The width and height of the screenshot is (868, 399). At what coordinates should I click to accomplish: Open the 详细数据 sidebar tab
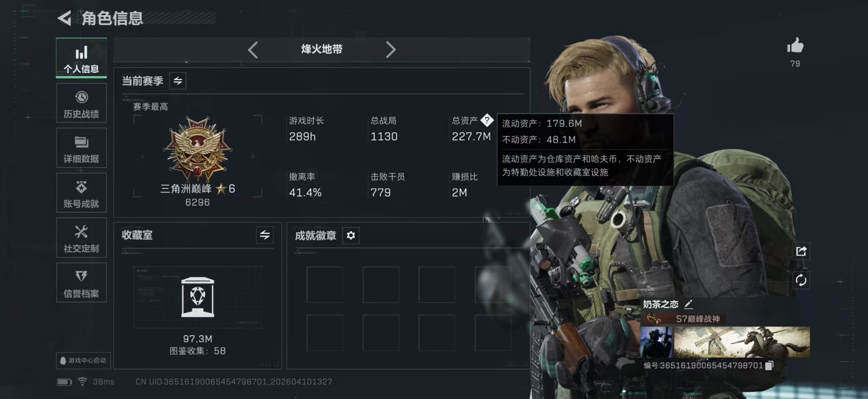point(81,148)
